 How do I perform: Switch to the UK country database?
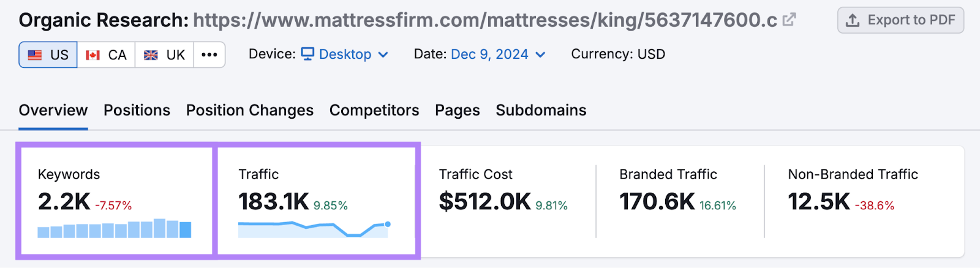(164, 55)
